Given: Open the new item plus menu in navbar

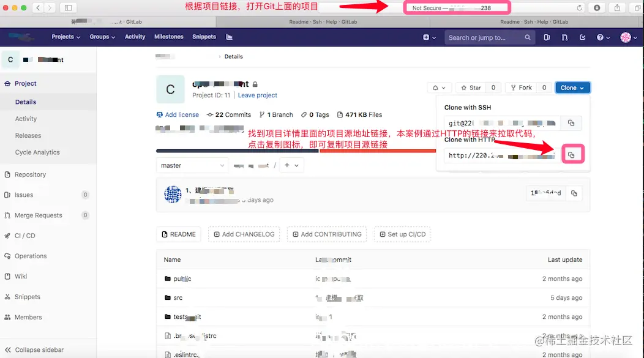Looking at the screenshot, I should tap(429, 37).
